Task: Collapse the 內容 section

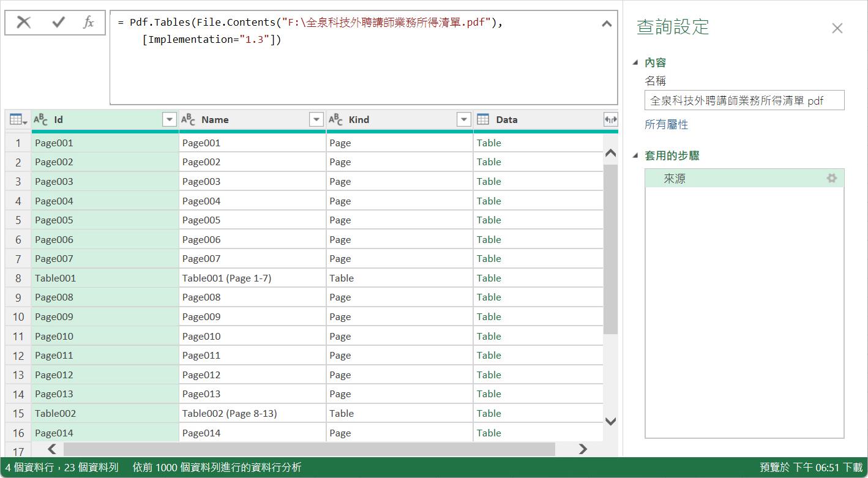Action: pos(635,62)
